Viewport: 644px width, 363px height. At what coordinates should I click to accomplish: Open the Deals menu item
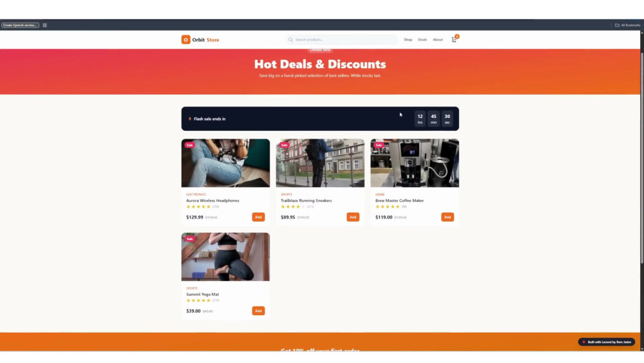coord(422,40)
